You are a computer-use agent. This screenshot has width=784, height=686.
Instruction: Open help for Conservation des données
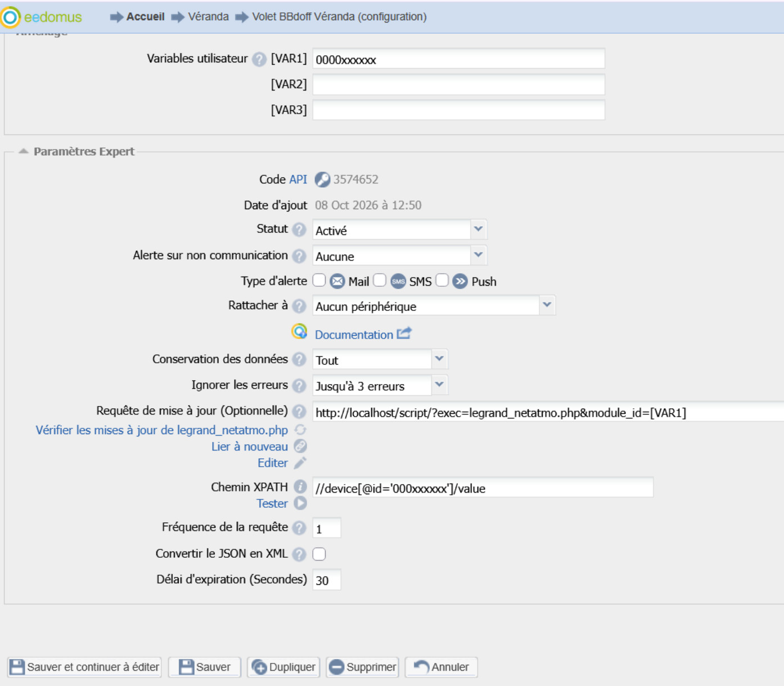299,359
